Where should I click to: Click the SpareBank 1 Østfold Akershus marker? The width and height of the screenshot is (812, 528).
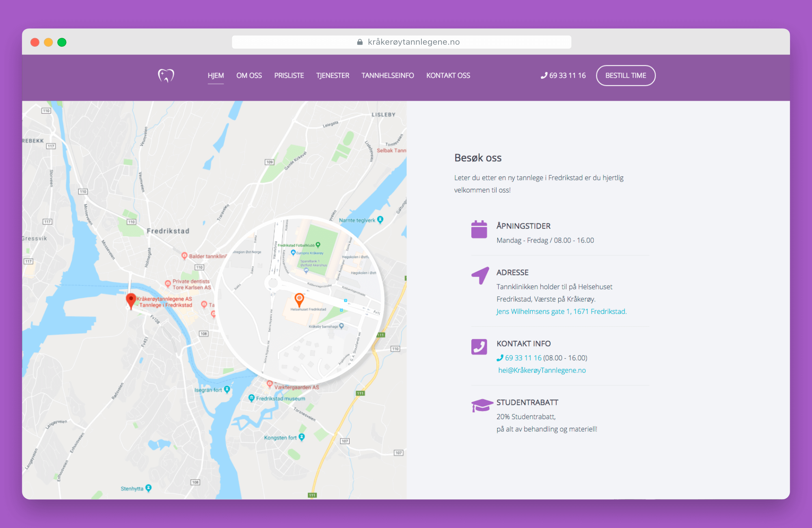(x=306, y=270)
